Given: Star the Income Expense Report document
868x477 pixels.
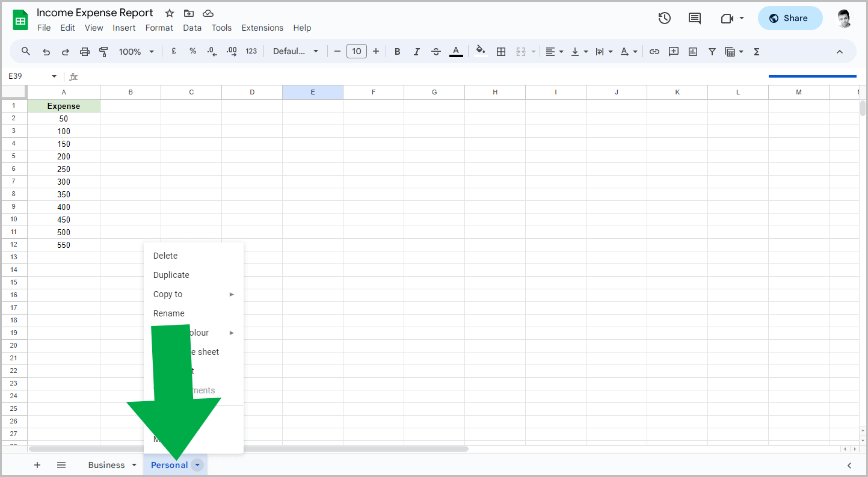Looking at the screenshot, I should coord(170,13).
